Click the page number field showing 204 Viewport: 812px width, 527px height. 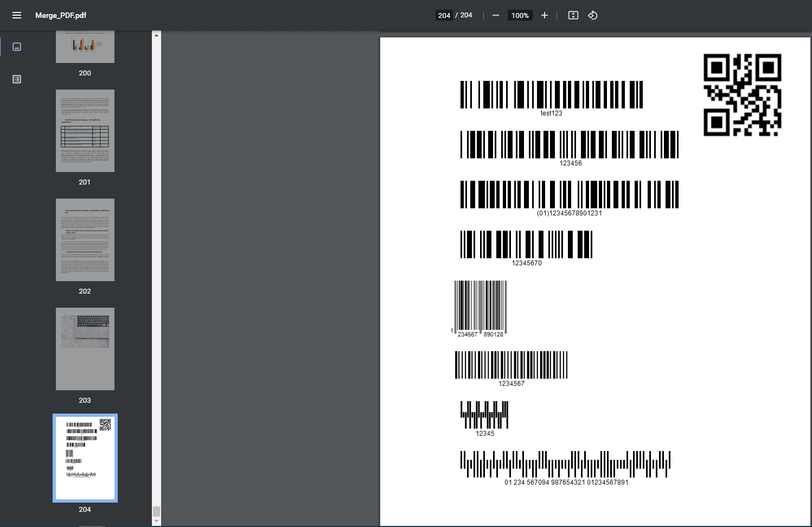(x=444, y=15)
